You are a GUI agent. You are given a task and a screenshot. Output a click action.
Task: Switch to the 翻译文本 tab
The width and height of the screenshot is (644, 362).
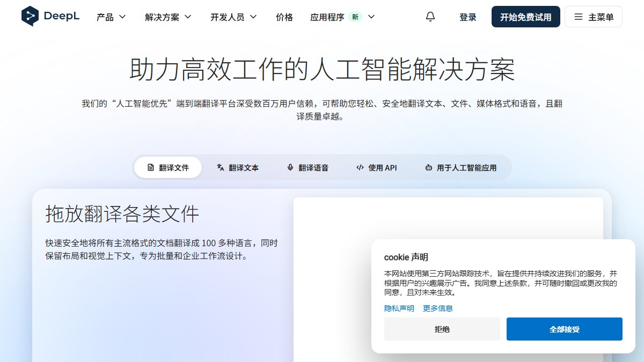tap(238, 167)
